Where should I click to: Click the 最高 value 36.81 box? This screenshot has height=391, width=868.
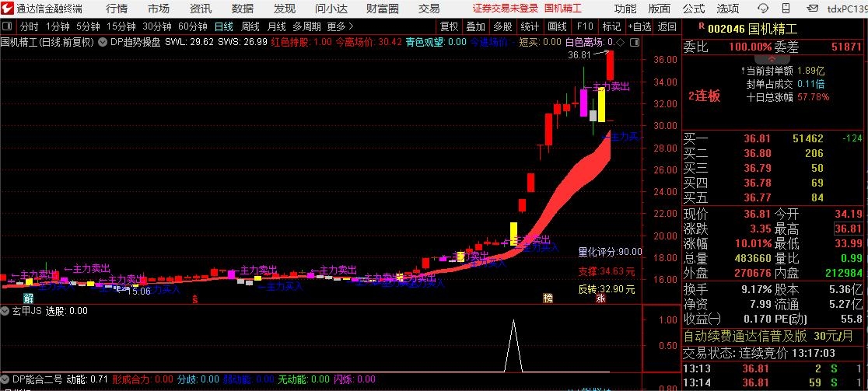pos(849,229)
